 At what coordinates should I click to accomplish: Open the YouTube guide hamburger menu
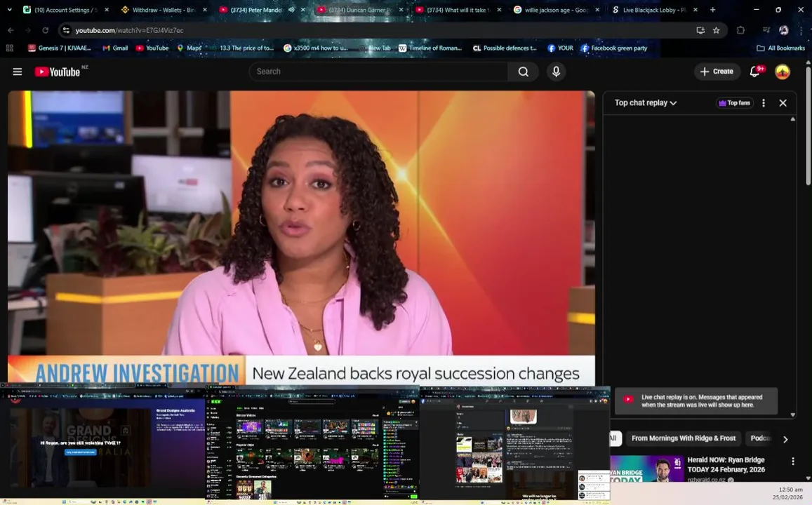[x=17, y=72]
